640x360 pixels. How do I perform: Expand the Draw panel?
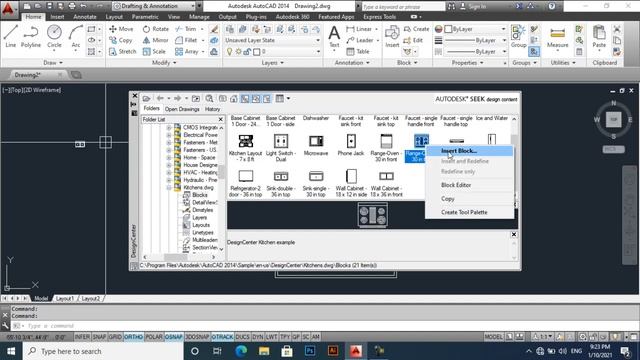(x=53, y=63)
